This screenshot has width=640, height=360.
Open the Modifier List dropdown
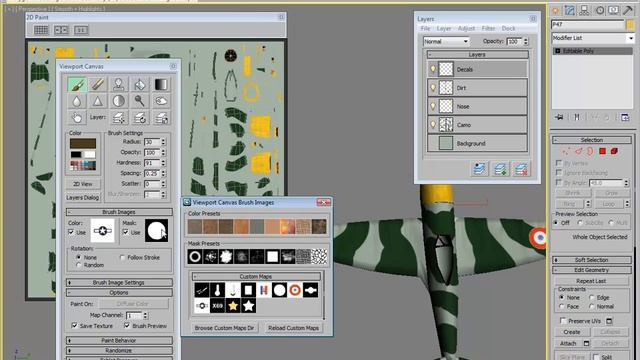coord(593,38)
